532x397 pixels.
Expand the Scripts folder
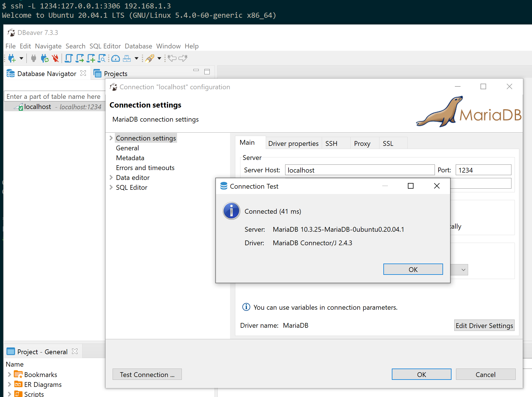pos(9,394)
